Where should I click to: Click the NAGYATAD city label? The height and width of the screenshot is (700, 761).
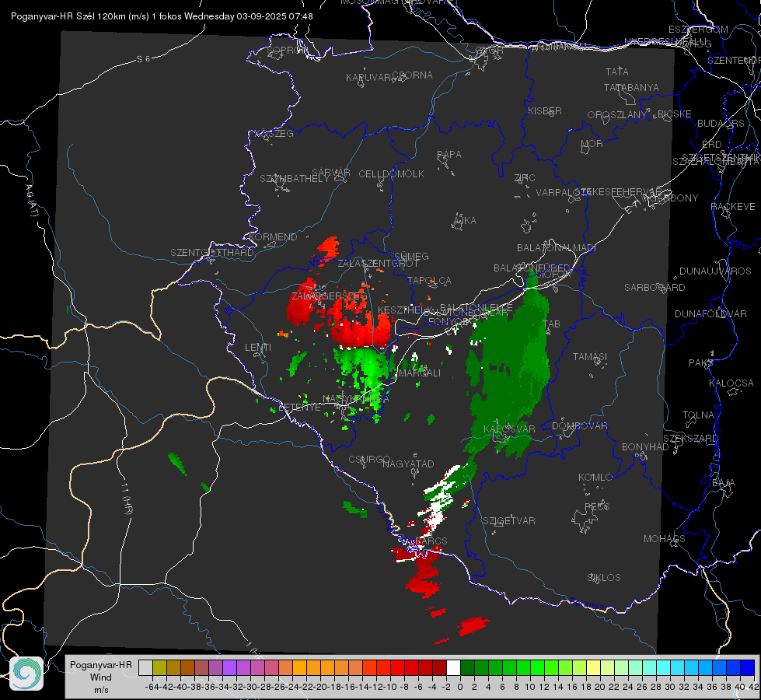point(408,464)
